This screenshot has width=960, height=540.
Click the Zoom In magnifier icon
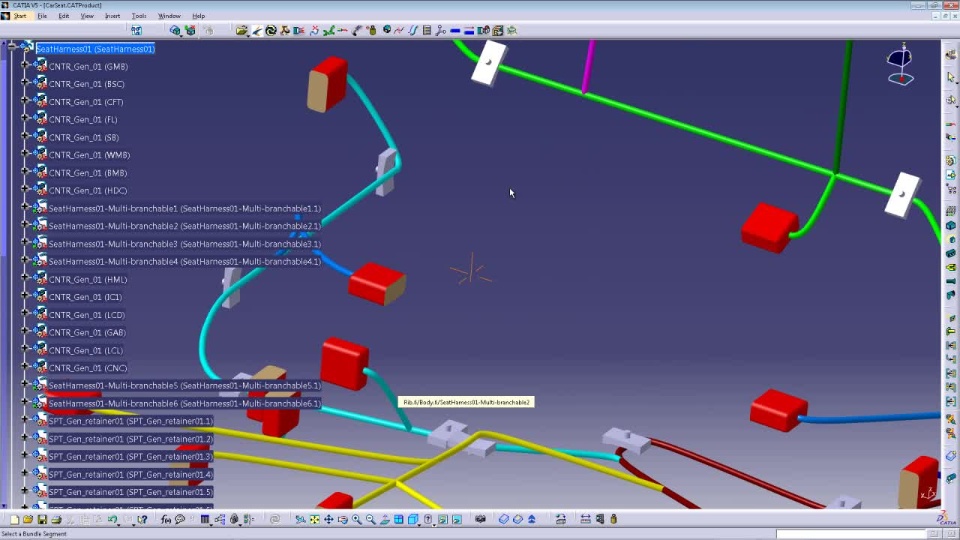[356, 519]
